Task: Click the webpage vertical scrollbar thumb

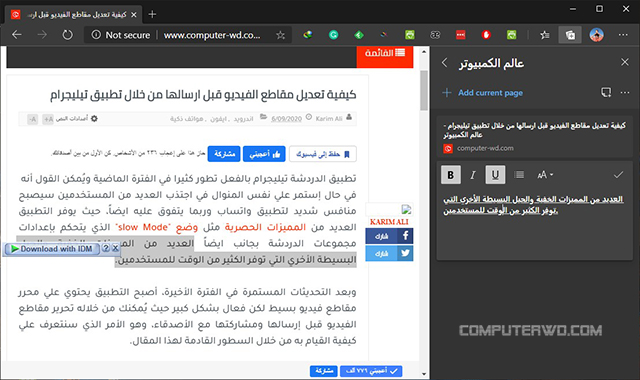Action: coord(424,90)
